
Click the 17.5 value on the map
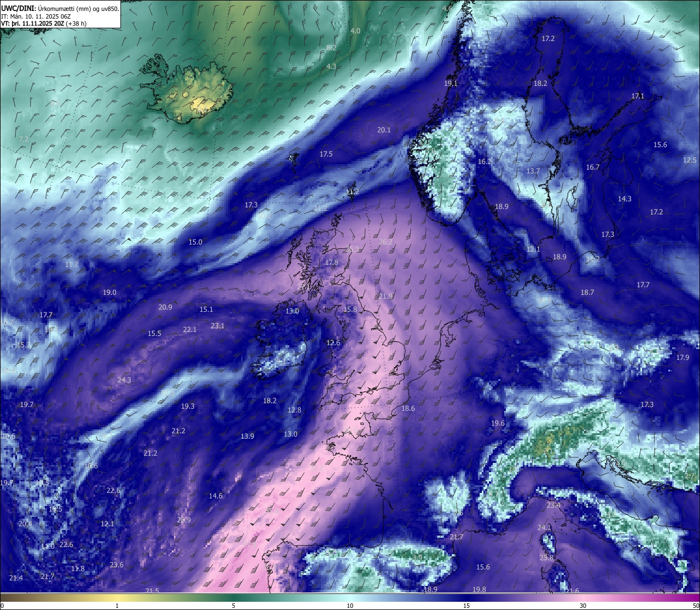(x=326, y=154)
